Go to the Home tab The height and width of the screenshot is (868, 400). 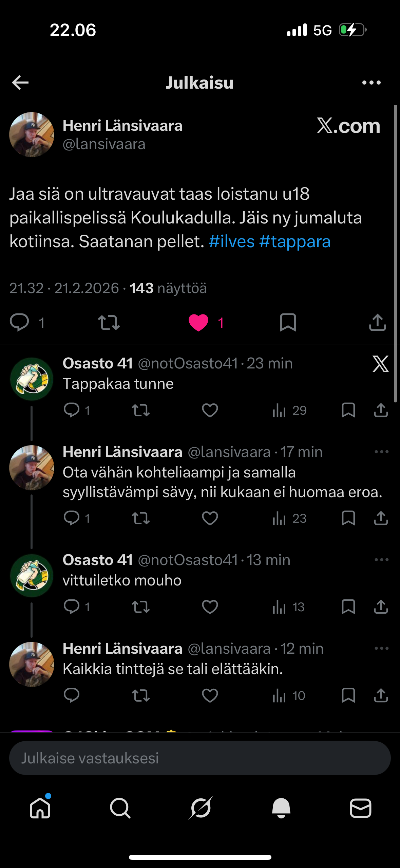[40, 808]
